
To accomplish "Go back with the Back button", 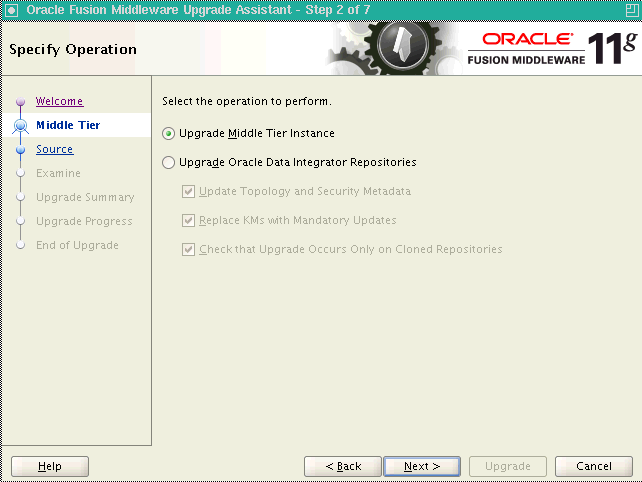I will (x=343, y=466).
